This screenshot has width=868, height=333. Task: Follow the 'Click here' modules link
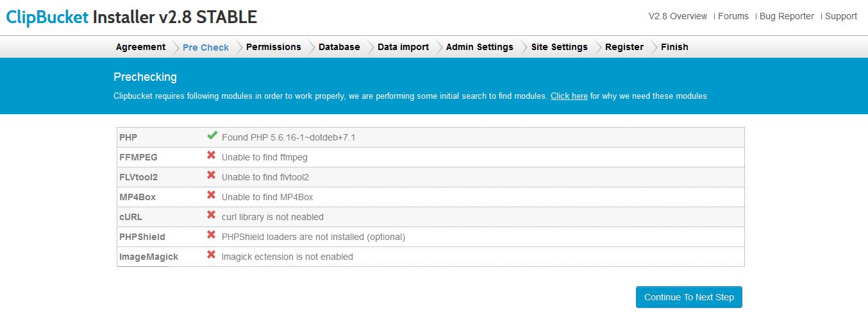pyautogui.click(x=569, y=96)
